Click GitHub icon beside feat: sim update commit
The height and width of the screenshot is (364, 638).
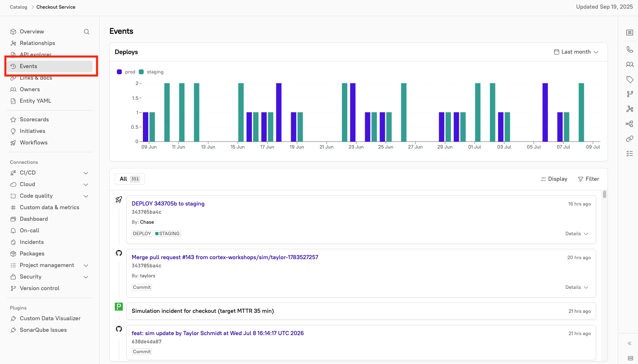tap(119, 329)
